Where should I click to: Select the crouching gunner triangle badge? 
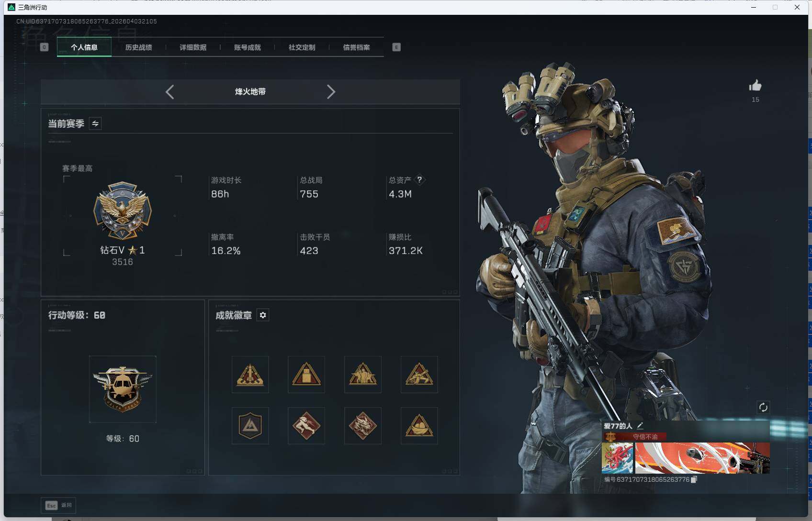coord(419,375)
